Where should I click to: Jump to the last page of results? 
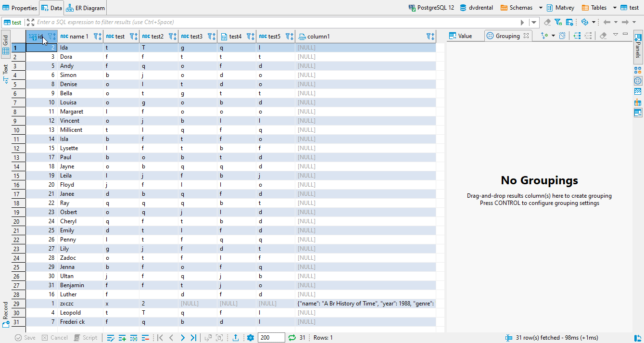(x=193, y=337)
